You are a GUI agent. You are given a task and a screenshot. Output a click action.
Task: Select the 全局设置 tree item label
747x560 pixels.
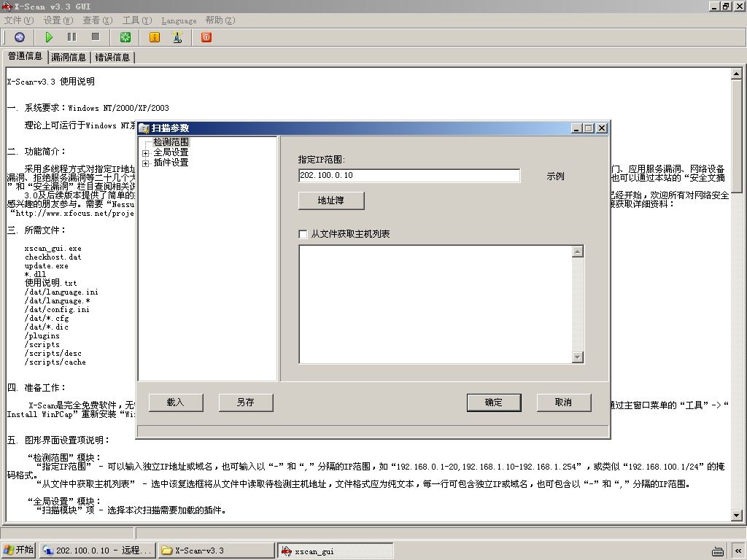[171, 152]
